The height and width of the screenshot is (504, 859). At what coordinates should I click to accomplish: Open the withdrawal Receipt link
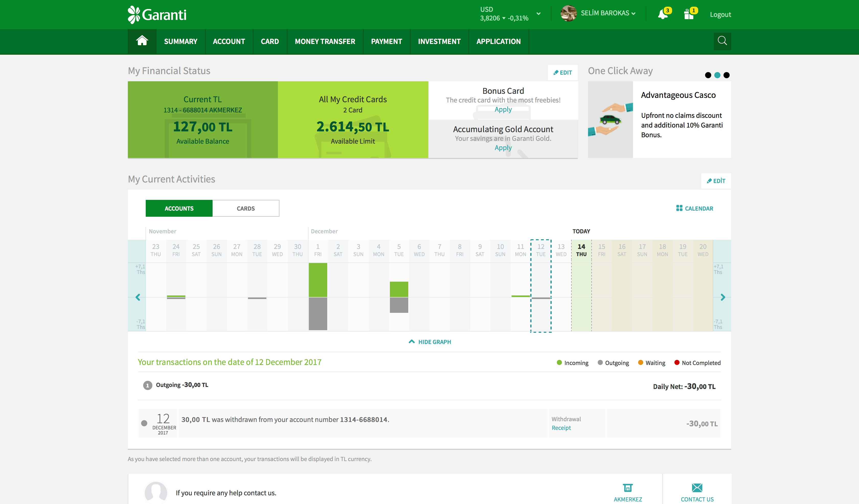tap(561, 428)
